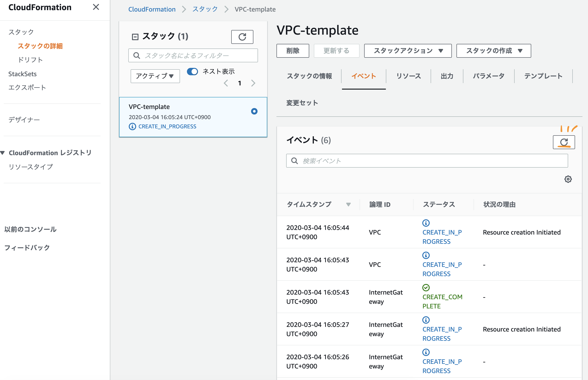Click the update stack button

click(x=336, y=51)
